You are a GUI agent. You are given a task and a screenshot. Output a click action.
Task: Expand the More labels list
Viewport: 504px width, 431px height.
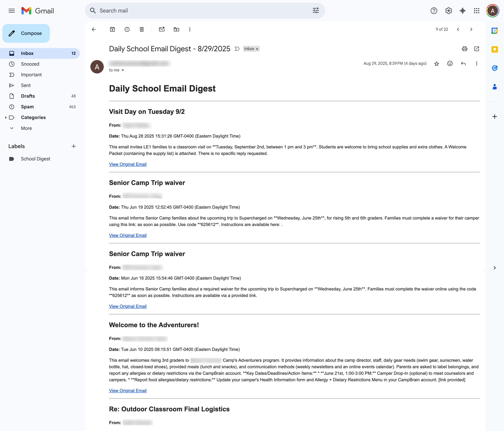(x=26, y=128)
